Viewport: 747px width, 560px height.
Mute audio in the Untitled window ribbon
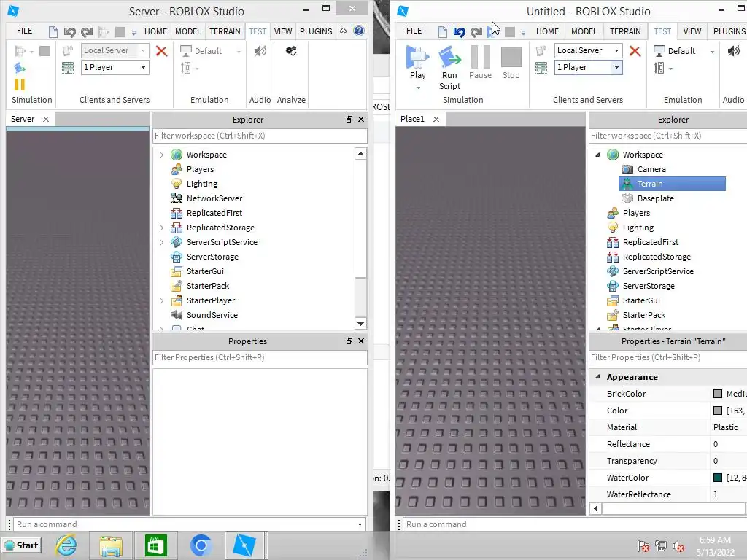(x=734, y=51)
